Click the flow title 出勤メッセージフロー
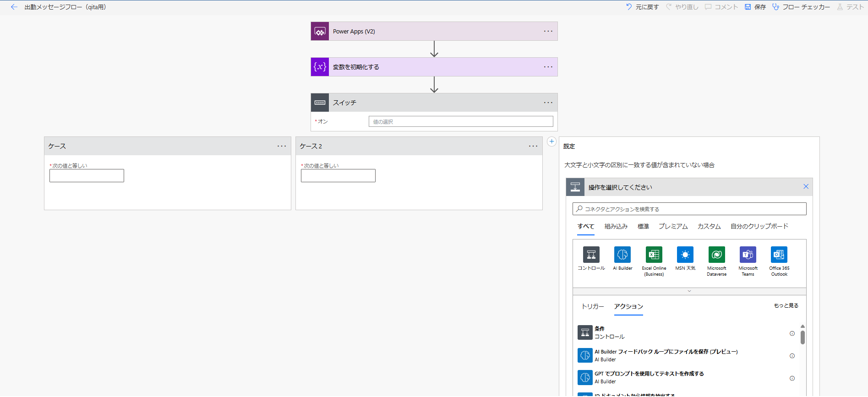Viewport: 868px width, 397px height. coord(66,7)
